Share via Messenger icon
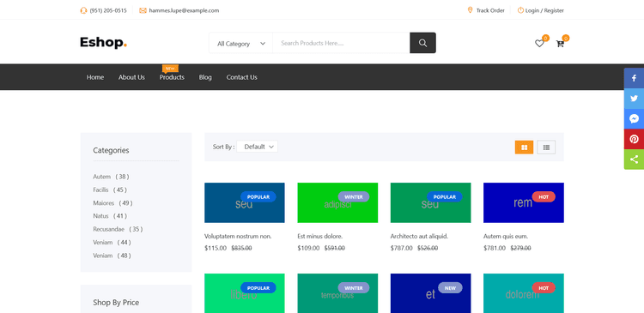644x313 pixels. [x=635, y=119]
